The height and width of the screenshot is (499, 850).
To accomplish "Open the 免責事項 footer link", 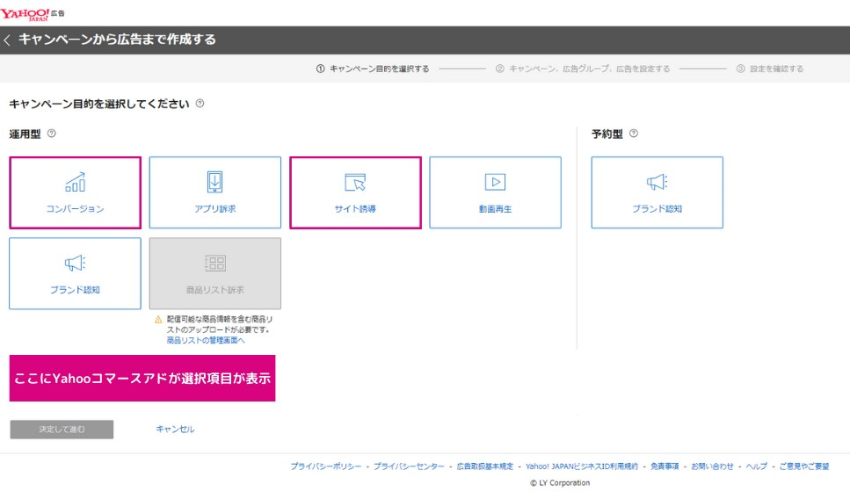I will click(x=665, y=466).
